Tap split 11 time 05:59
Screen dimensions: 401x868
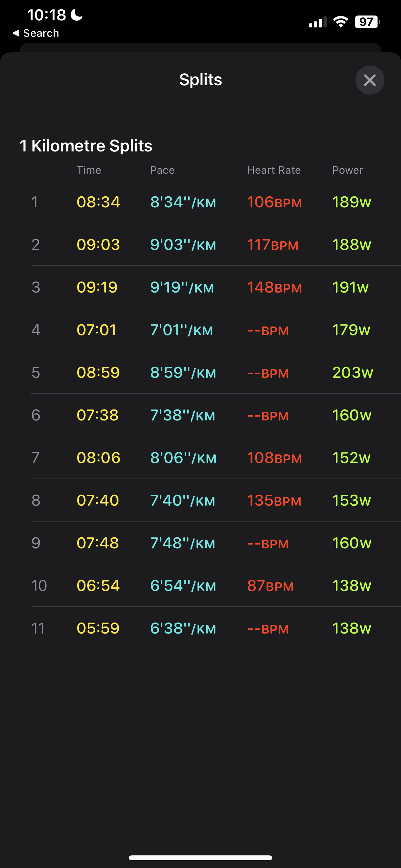(98, 628)
